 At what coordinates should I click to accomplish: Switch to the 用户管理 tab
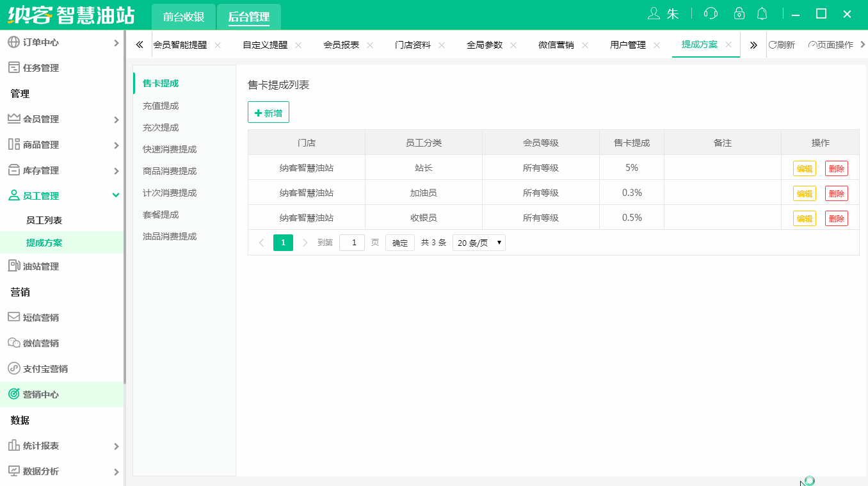click(x=627, y=45)
